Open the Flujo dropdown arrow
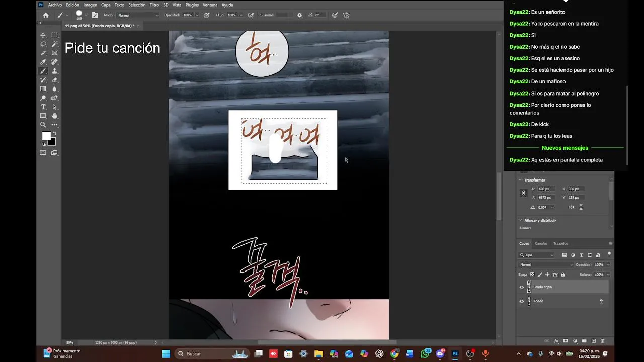The image size is (644, 362). [241, 15]
